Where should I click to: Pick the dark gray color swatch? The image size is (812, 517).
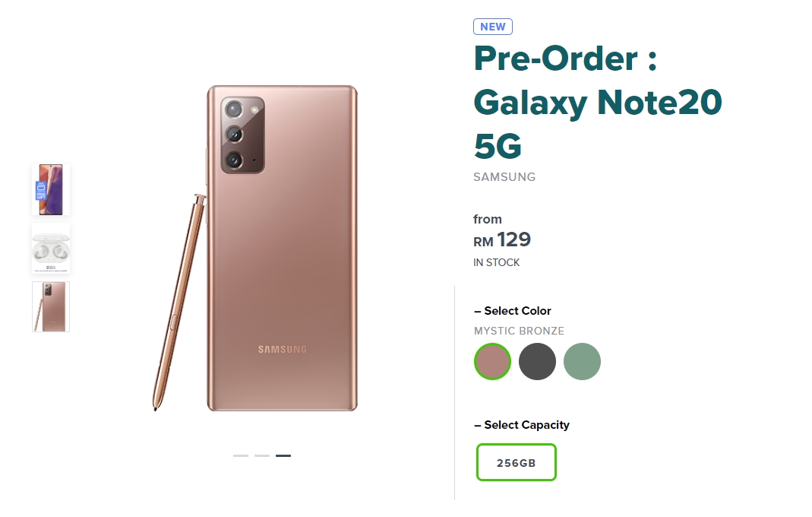pyautogui.click(x=538, y=361)
